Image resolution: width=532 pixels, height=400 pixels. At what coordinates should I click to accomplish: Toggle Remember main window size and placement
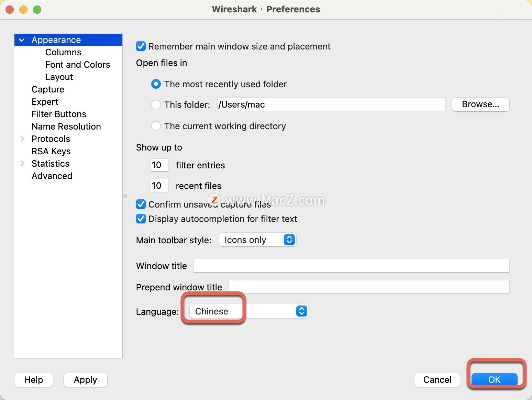(141, 46)
